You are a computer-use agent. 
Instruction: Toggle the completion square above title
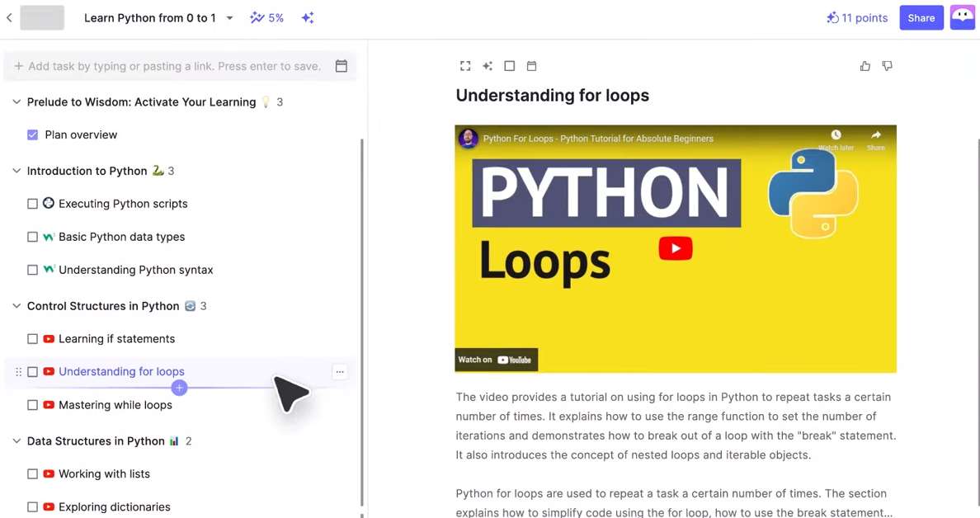pyautogui.click(x=509, y=66)
